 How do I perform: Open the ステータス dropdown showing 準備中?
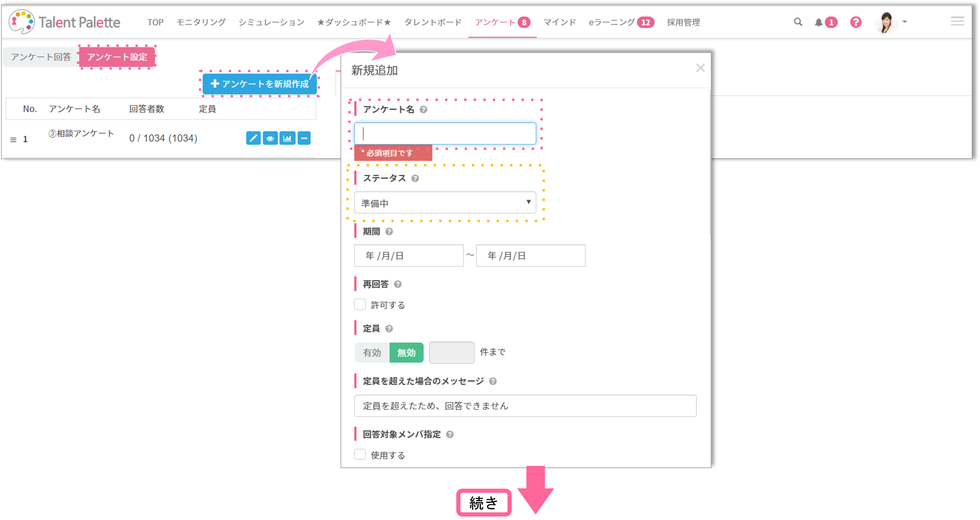(x=445, y=203)
